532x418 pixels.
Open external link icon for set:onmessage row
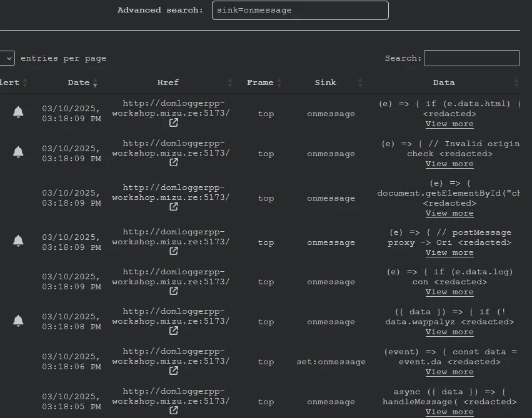[x=174, y=371]
